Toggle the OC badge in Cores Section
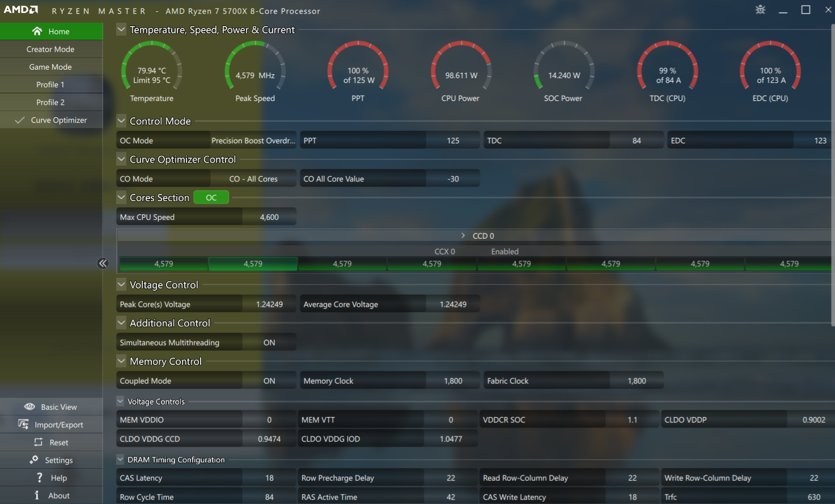The height and width of the screenshot is (504, 835). (x=211, y=197)
